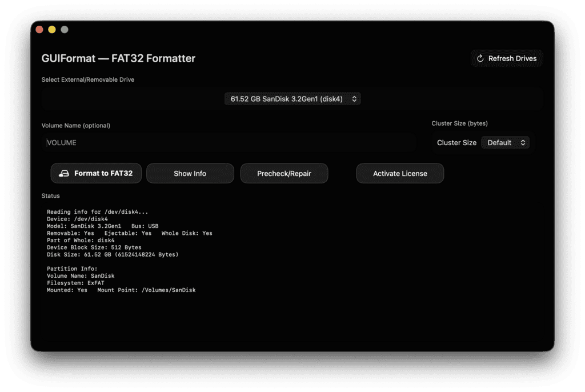Open the Activate License dialog
The width and height of the screenshot is (585, 392).
click(400, 174)
